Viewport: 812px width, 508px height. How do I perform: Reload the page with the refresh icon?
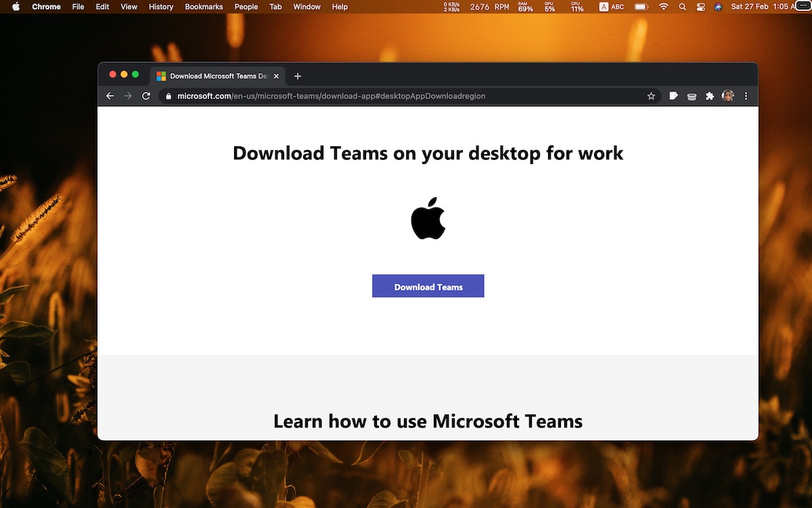point(145,96)
